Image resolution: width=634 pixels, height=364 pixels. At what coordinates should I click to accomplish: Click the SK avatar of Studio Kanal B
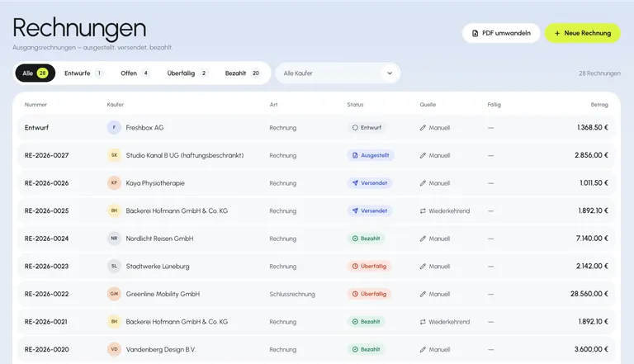pyautogui.click(x=114, y=155)
